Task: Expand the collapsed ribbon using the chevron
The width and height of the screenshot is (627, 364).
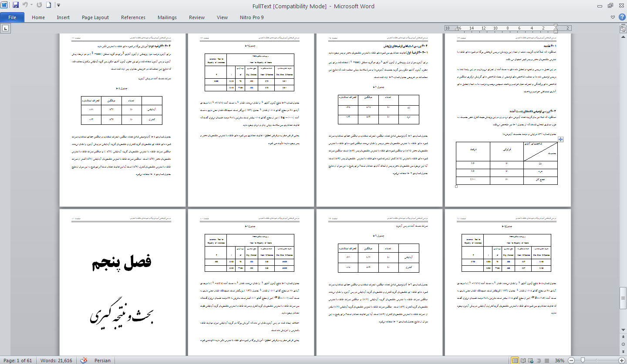Action: coord(613,17)
